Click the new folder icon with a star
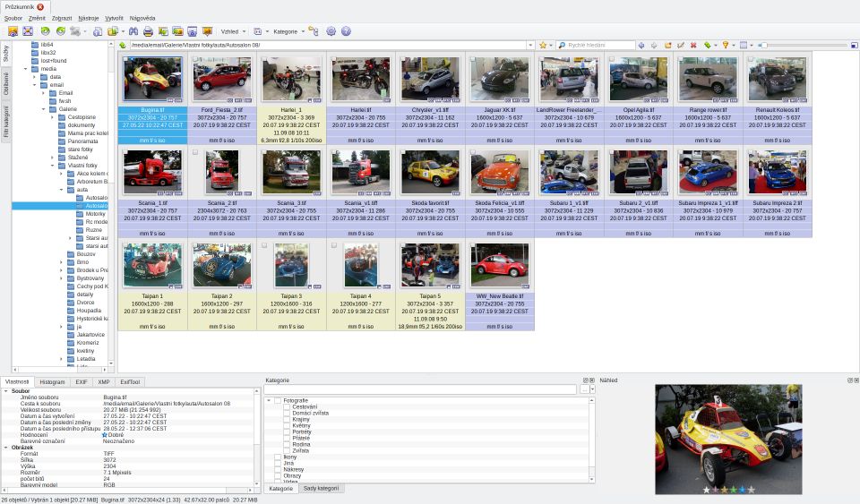This screenshot has height=504, width=860. tap(667, 45)
